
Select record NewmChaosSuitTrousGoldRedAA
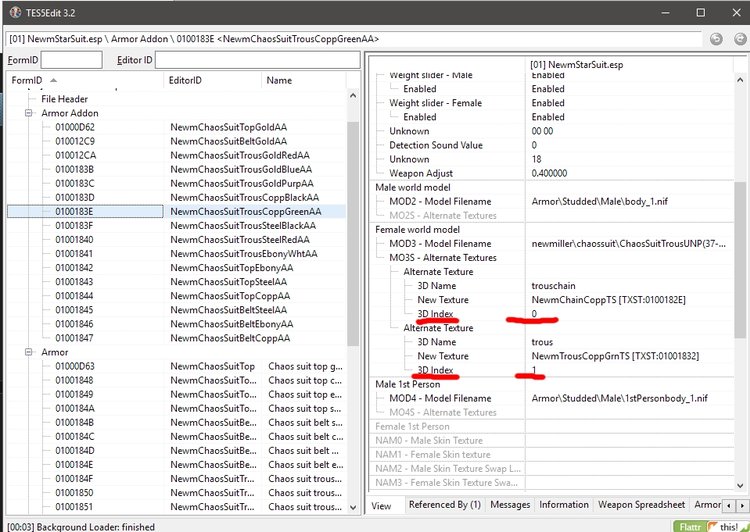coord(176,155)
